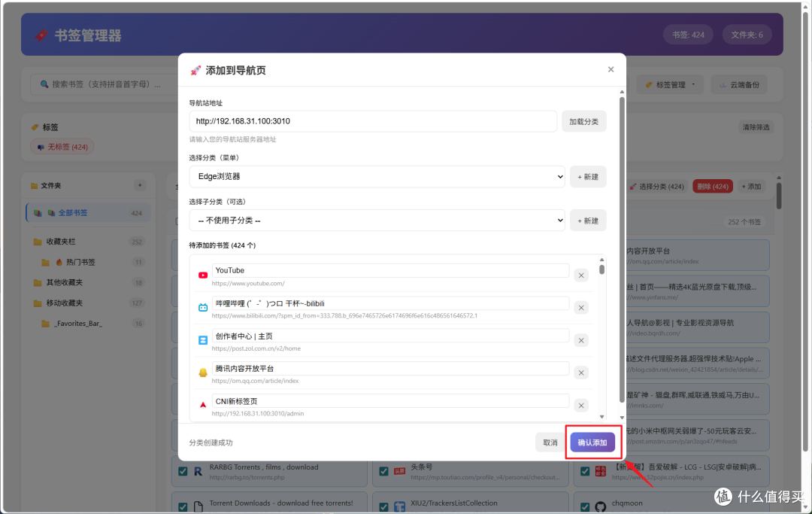Click the bilibili favicon icon
This screenshot has width=812, height=514.
[x=203, y=308]
